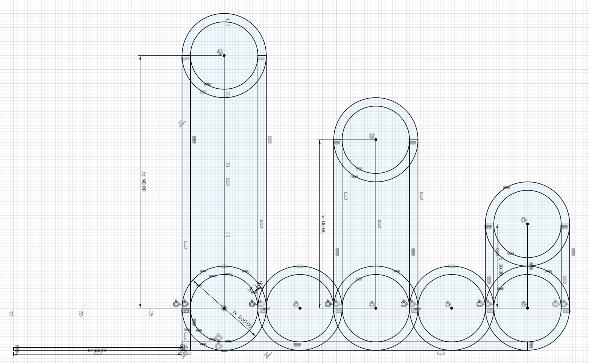This screenshot has width=589, height=364.
Task: Select constraint icon at left end of thin rectangle
Action: (x=17, y=348)
